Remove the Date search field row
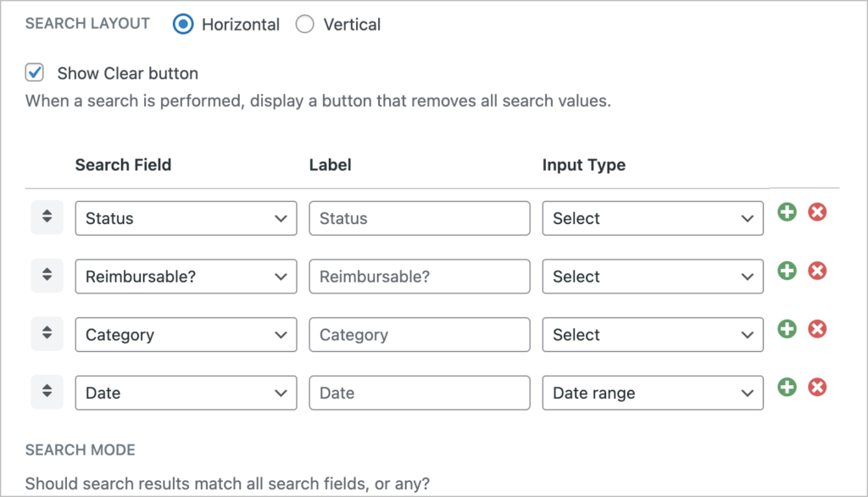Viewport: 868px width, 497px height. [x=816, y=387]
